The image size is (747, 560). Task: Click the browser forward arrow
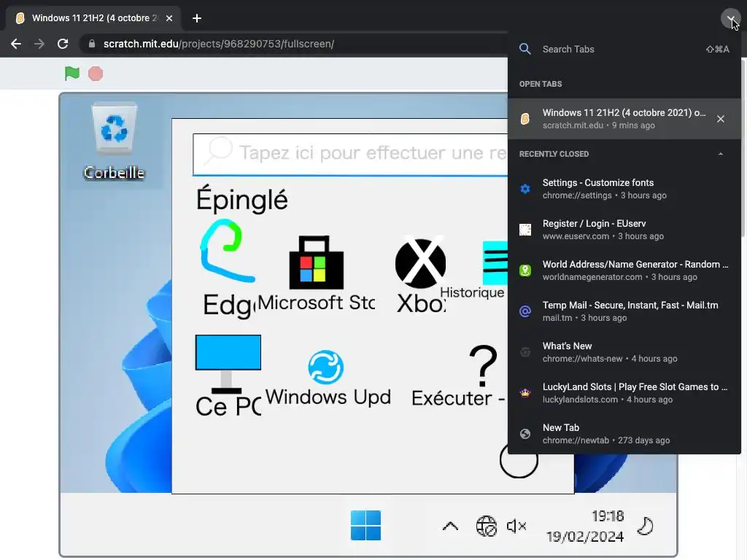click(x=39, y=44)
